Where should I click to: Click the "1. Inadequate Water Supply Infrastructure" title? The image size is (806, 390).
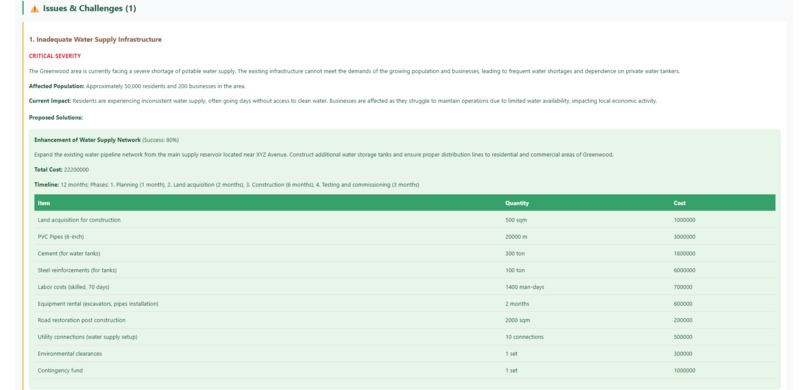[x=95, y=40]
